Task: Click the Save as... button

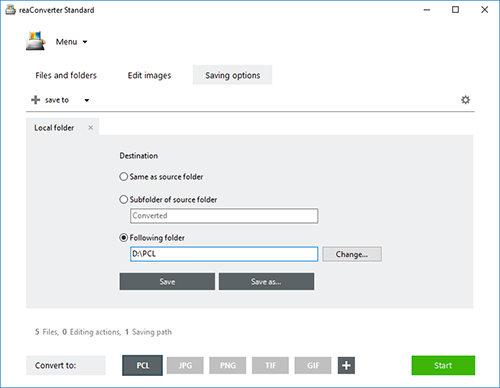Action: [x=266, y=282]
